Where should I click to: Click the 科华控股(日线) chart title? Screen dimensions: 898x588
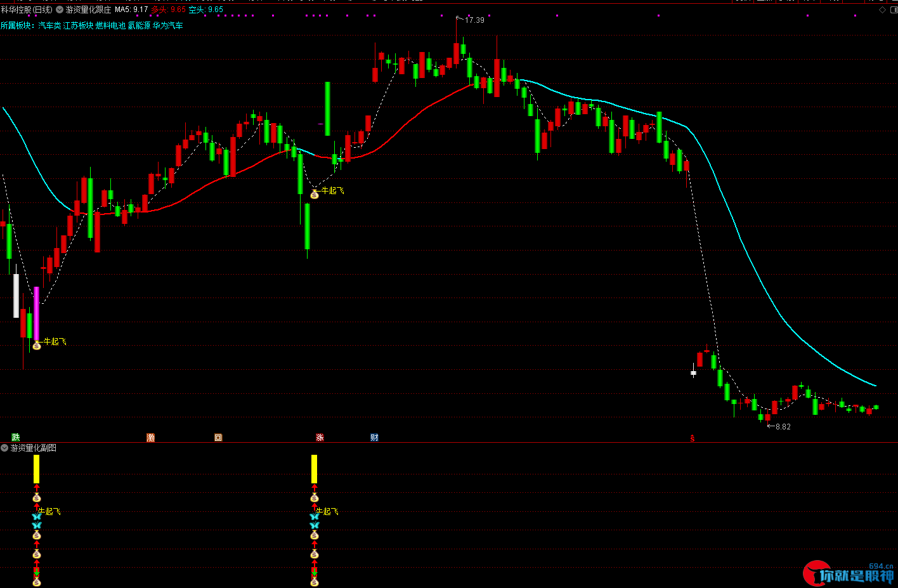coord(27,10)
